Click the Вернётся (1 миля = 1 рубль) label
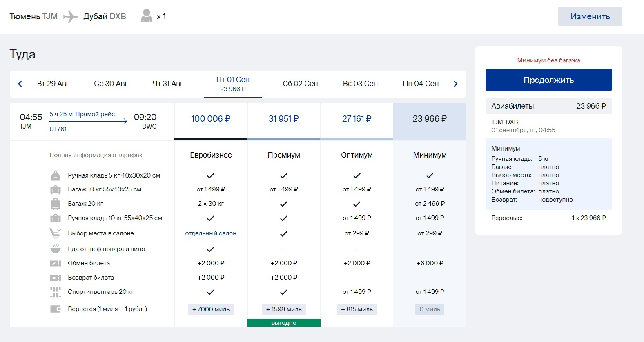Viewport: 644px width, 342px height. click(x=107, y=309)
